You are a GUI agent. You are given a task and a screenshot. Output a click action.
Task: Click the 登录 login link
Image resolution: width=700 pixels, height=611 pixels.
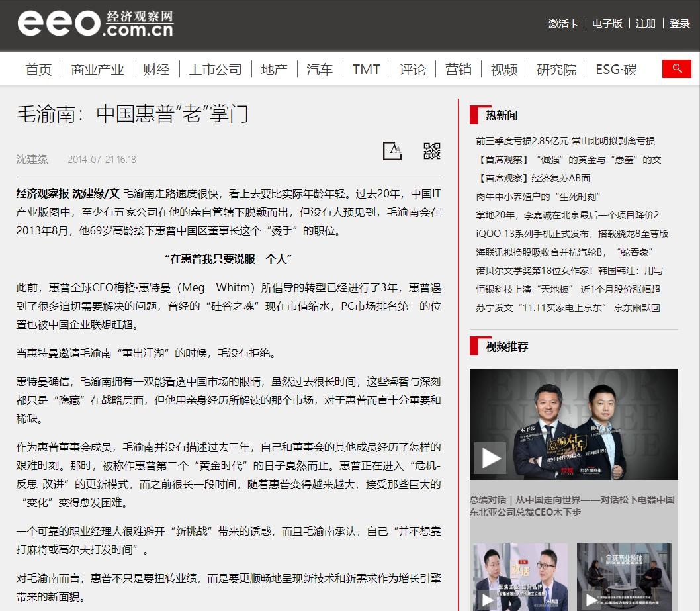679,23
